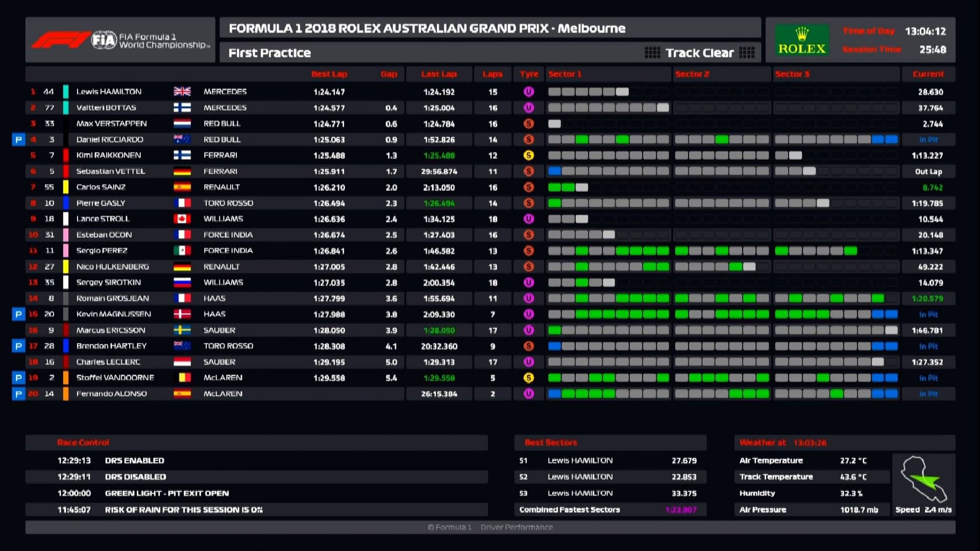This screenshot has height=551, width=980.
Task: Expand the Tyre column header
Action: click(x=529, y=74)
